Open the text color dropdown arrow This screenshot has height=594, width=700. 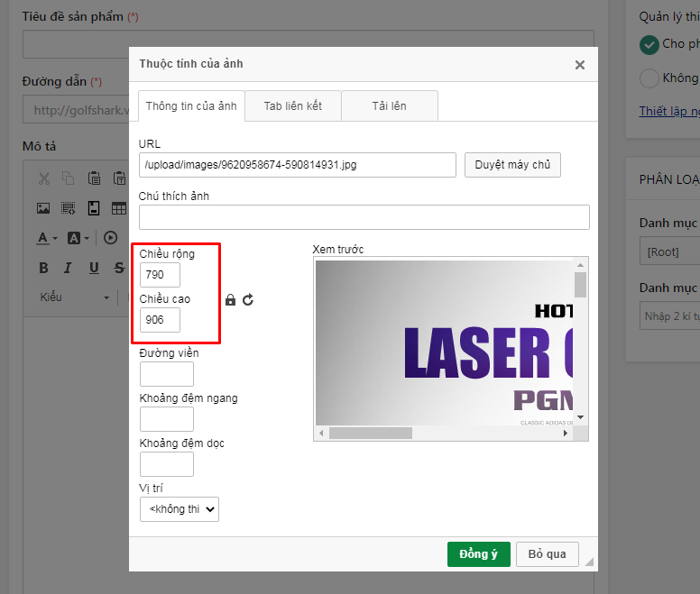pos(55,239)
